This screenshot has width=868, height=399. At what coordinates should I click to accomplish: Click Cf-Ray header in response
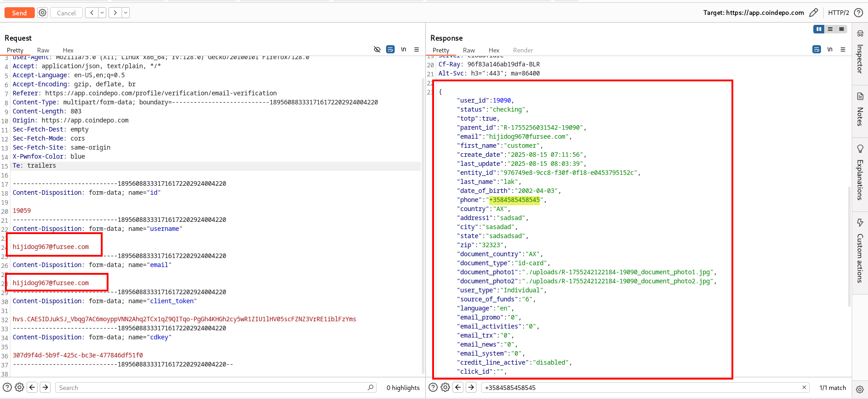pyautogui.click(x=489, y=64)
